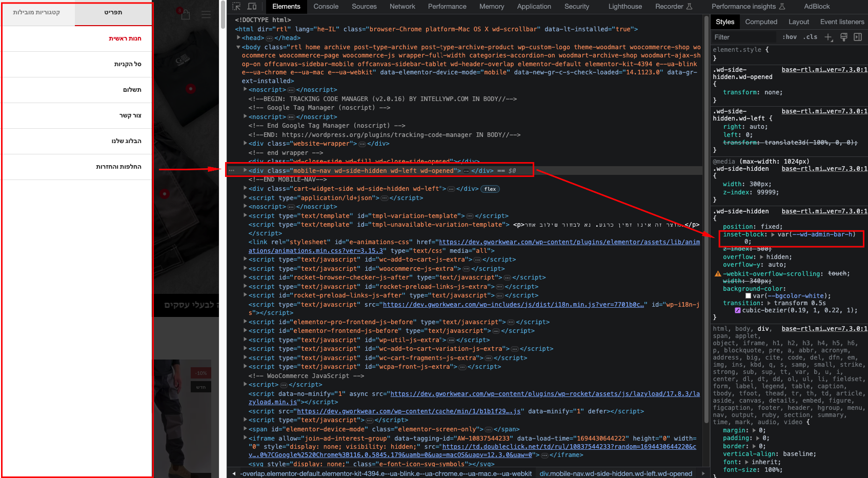
Task: Switch to the Computed pane tab
Action: point(761,22)
